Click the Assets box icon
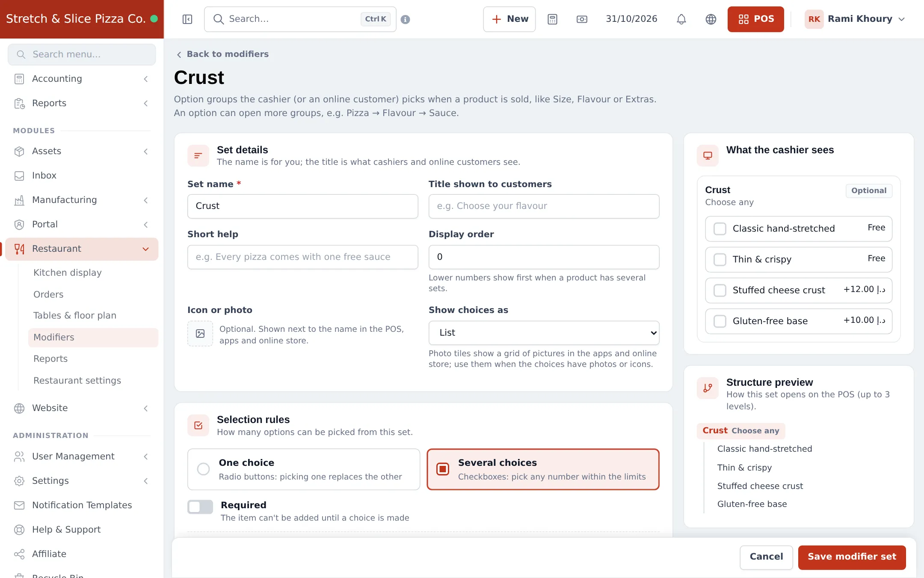The image size is (924, 578). (19, 151)
